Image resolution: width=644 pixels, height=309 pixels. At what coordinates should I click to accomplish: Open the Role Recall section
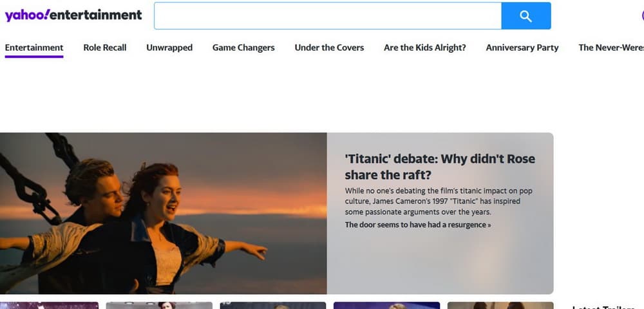(105, 48)
